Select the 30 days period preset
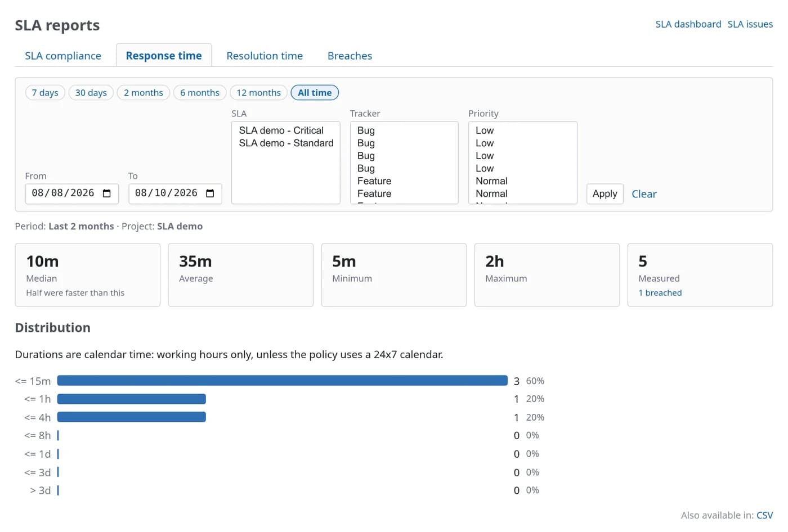The height and width of the screenshot is (532, 788). (x=91, y=93)
